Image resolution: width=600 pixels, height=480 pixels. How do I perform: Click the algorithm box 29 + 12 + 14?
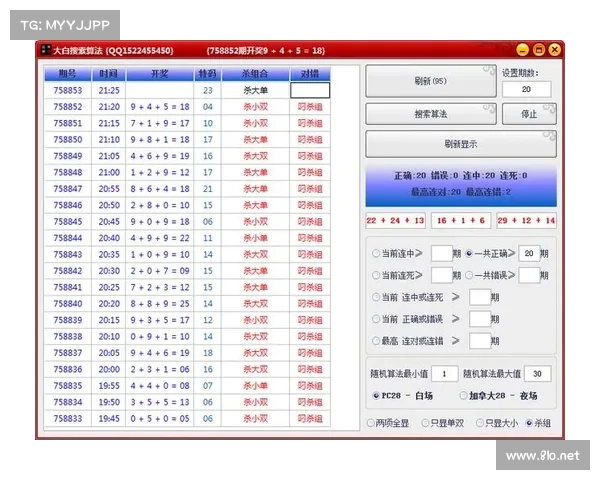[527, 220]
